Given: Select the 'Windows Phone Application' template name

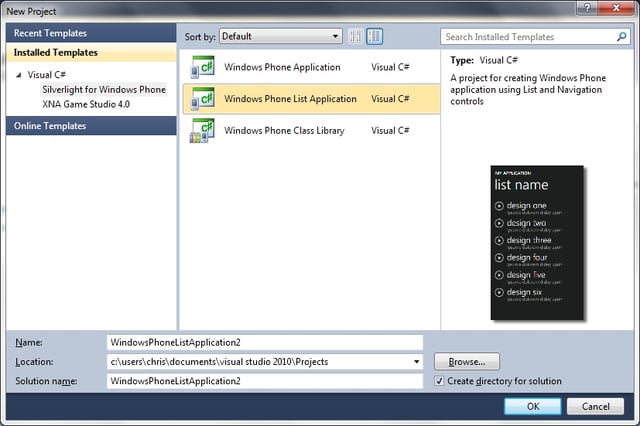Looking at the screenshot, I should coord(282,67).
